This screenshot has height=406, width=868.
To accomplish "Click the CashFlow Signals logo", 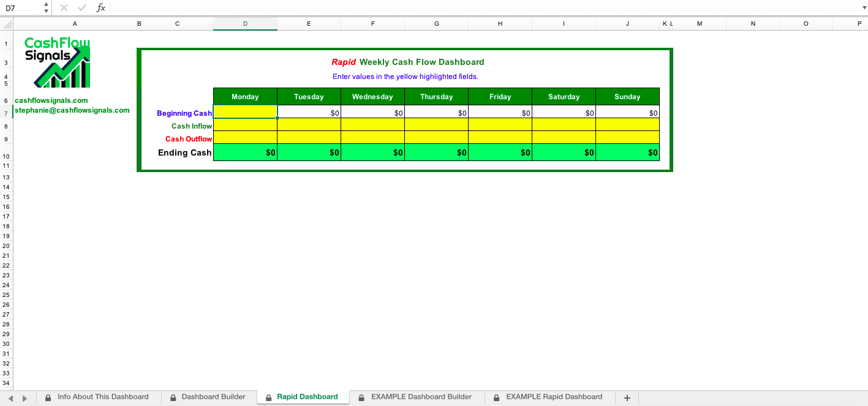I will point(56,61).
